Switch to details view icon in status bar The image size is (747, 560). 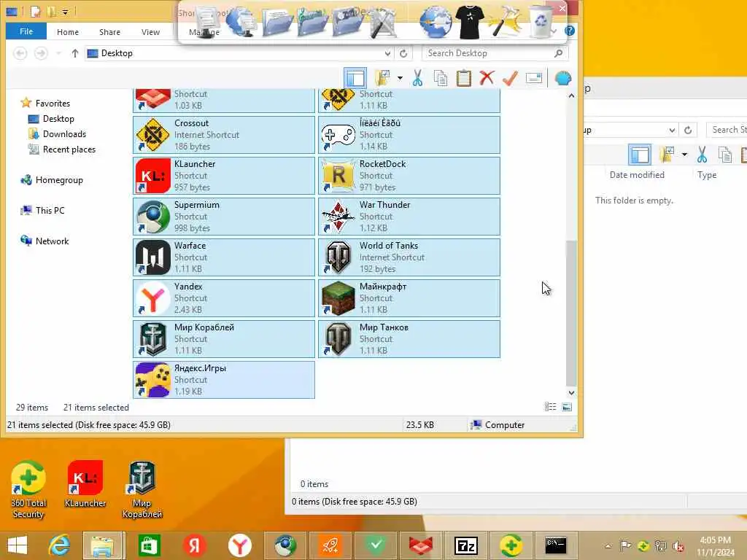click(x=550, y=407)
